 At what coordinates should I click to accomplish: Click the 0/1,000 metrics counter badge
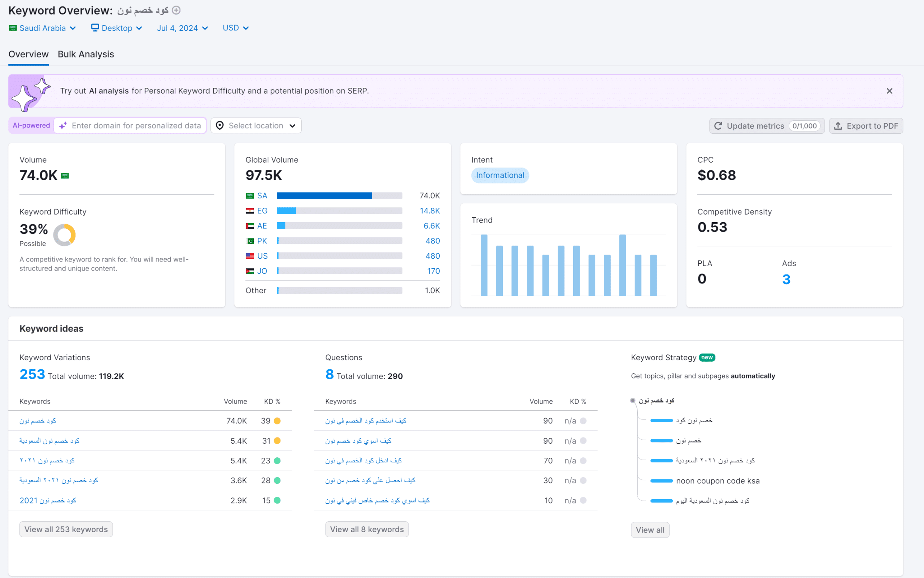click(805, 126)
